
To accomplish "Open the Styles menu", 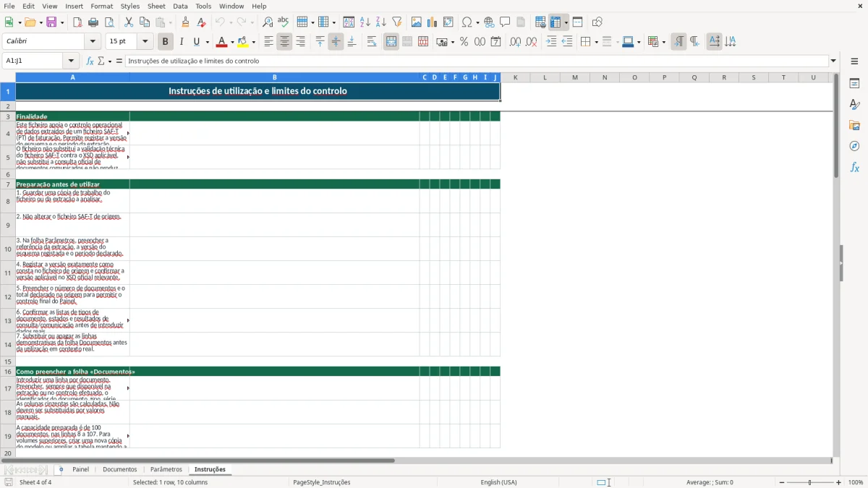I will click(130, 6).
